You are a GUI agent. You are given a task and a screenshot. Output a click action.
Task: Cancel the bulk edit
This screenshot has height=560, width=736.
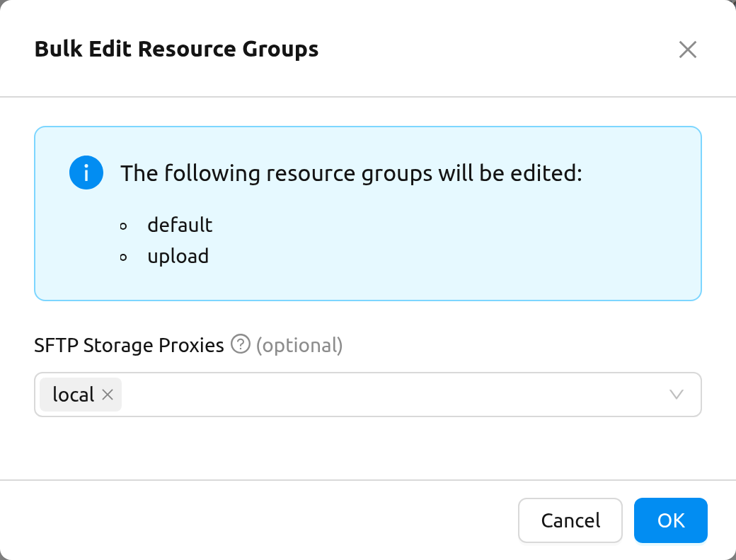pyautogui.click(x=570, y=520)
